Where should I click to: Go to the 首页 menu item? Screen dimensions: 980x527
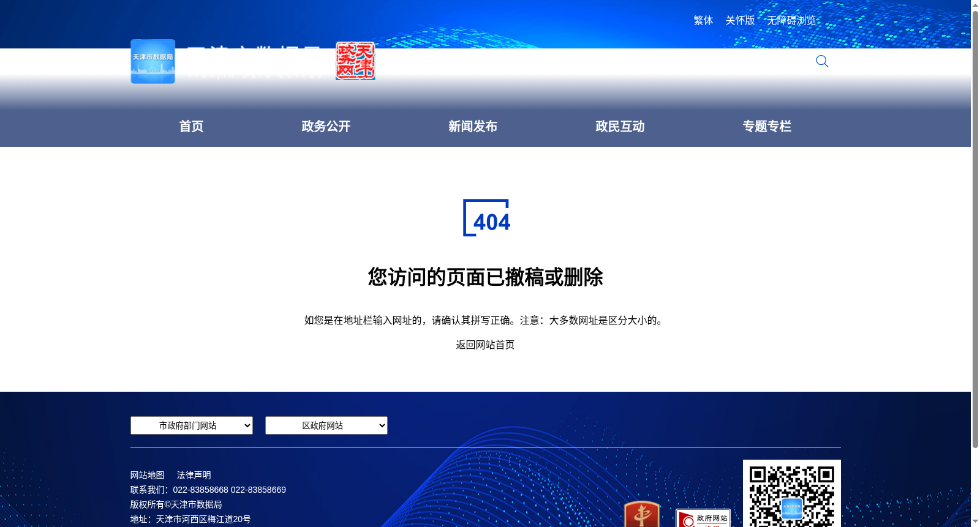click(x=191, y=126)
